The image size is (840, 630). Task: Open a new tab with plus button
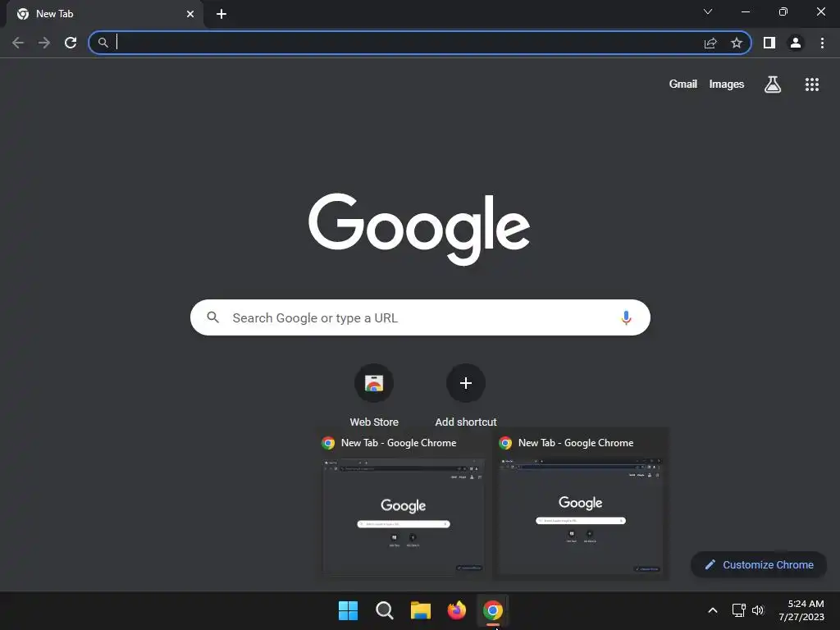click(221, 14)
